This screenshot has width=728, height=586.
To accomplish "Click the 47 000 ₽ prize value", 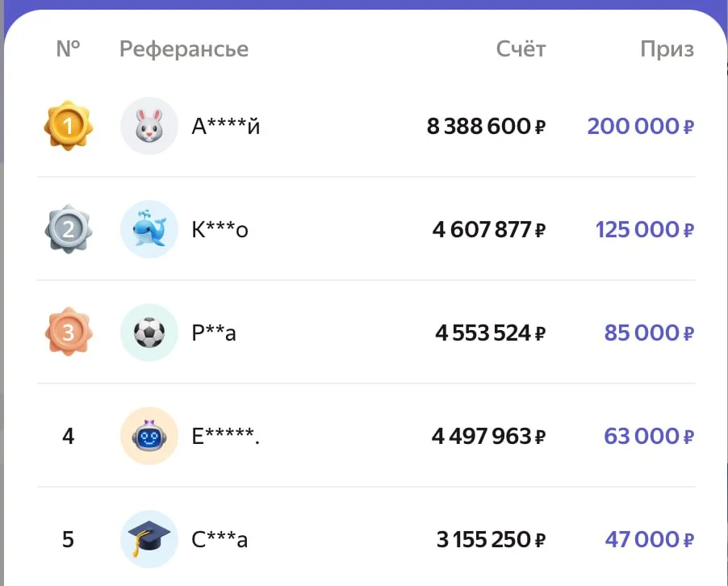I will pyautogui.click(x=649, y=538).
